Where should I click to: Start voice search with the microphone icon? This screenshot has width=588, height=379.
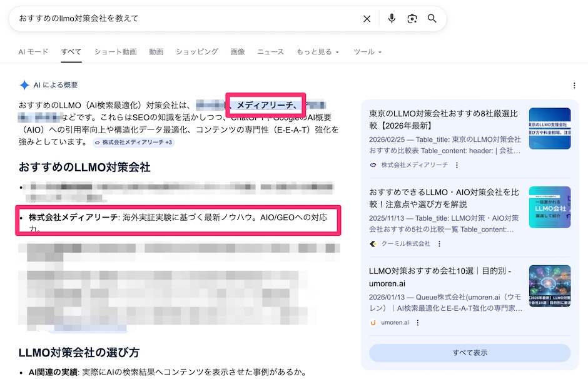click(392, 18)
